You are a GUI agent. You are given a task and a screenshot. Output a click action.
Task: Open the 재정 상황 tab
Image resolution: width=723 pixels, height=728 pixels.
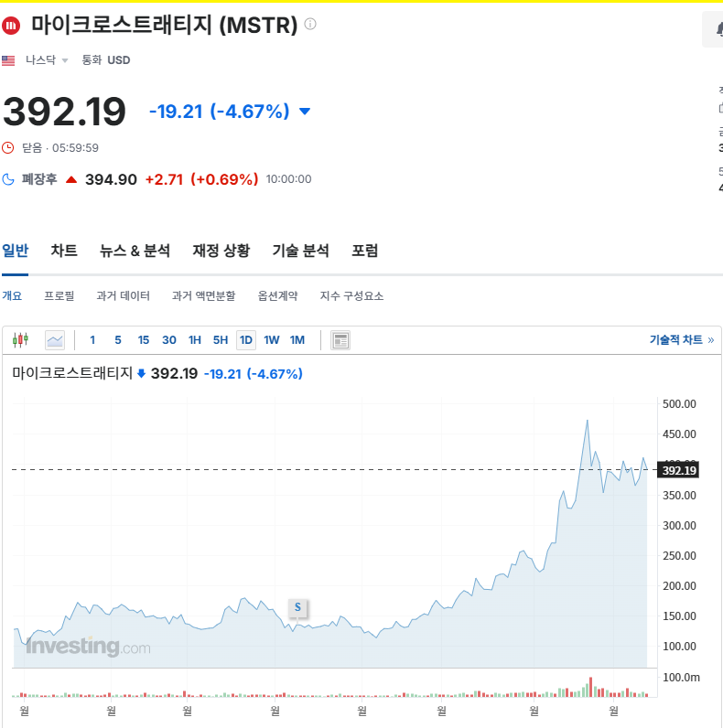click(221, 251)
